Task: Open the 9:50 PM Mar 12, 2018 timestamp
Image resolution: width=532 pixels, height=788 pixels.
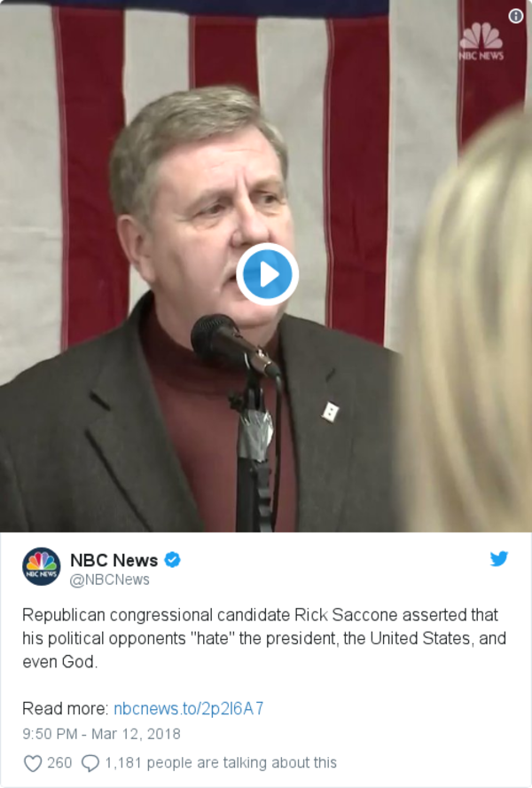Action: [101, 734]
